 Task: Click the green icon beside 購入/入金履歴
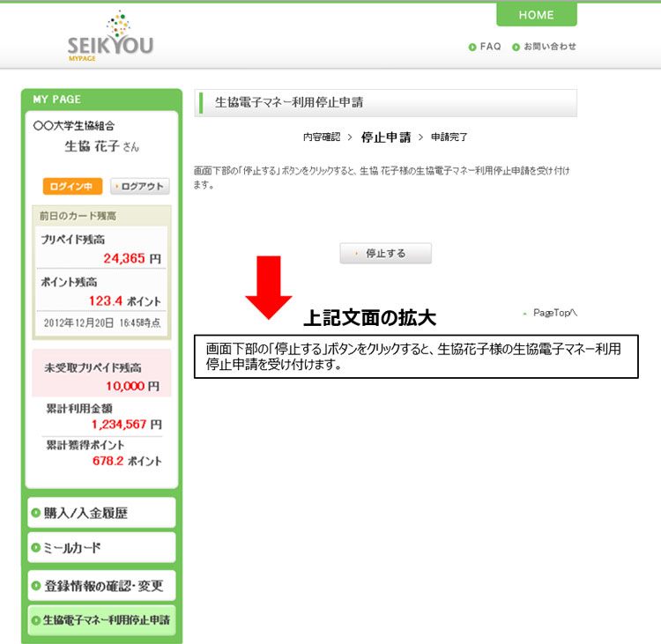[36, 513]
